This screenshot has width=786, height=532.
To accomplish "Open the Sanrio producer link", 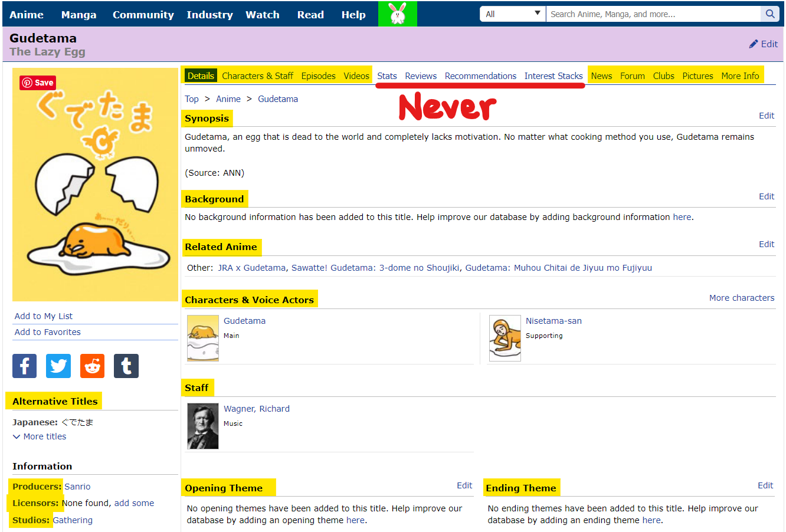I will click(x=77, y=487).
